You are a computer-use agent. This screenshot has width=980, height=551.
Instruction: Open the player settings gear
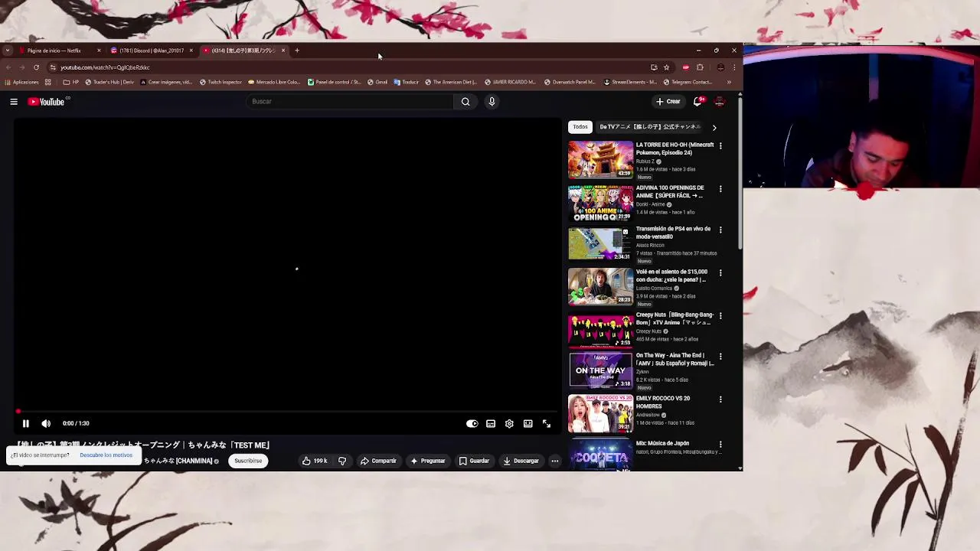(509, 423)
